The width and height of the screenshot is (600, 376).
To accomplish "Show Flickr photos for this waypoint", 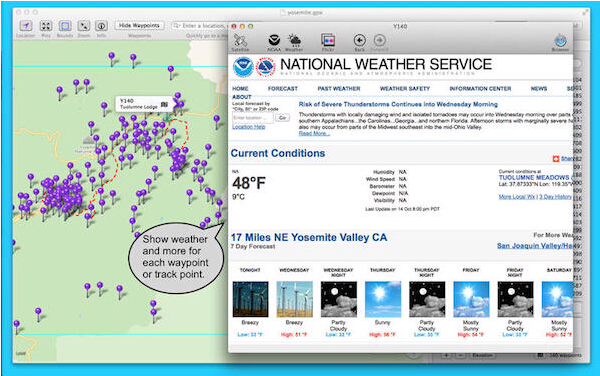I will 328,41.
